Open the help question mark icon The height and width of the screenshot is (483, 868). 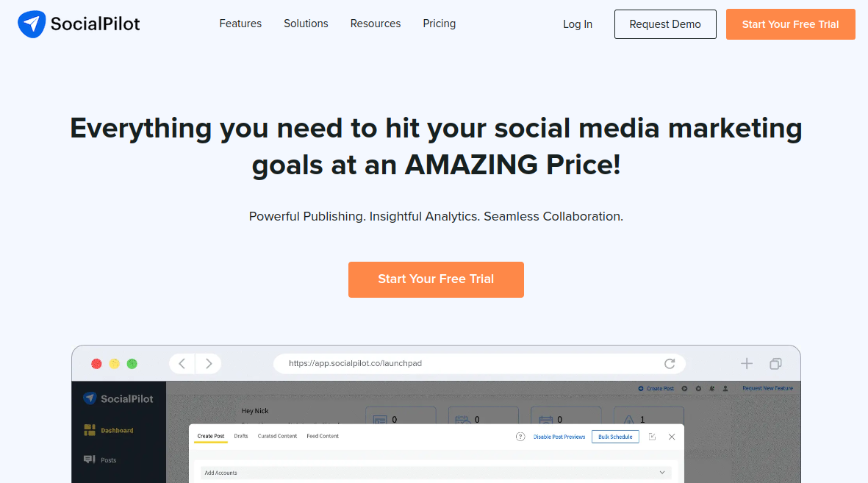[520, 437]
